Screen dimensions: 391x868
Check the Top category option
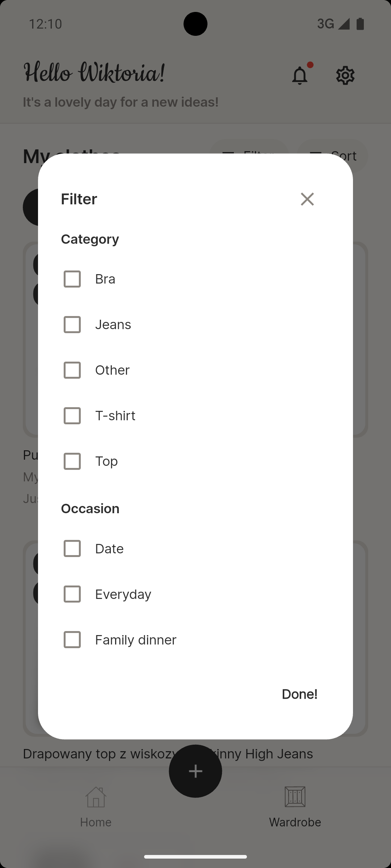(x=72, y=461)
